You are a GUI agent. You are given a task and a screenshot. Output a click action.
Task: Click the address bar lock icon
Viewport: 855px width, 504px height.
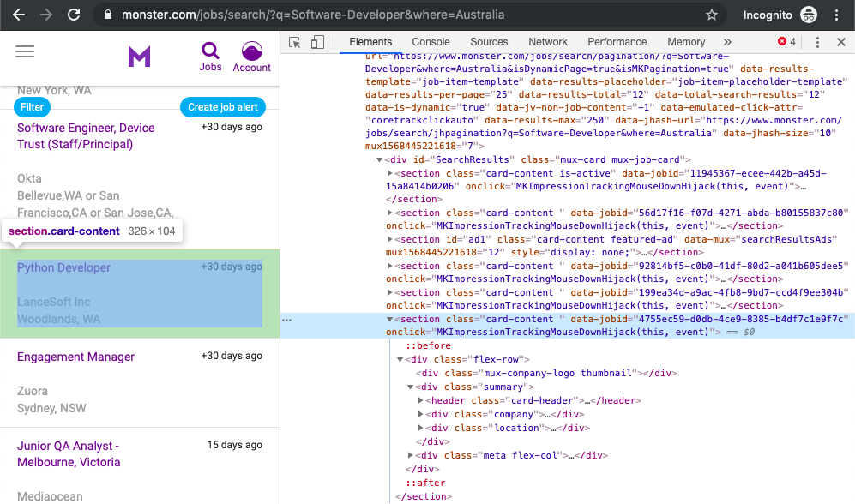[108, 15]
